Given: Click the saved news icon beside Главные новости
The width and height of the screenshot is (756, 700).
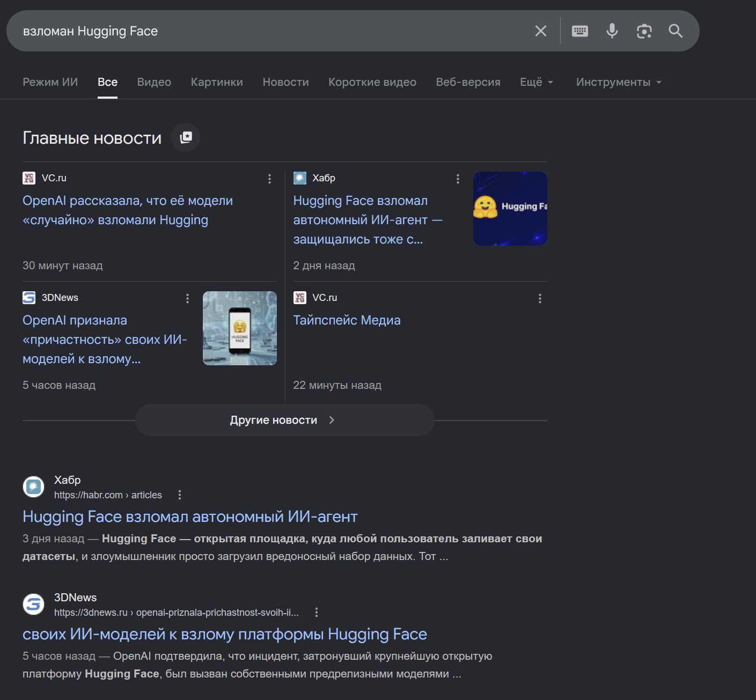Looking at the screenshot, I should pyautogui.click(x=186, y=137).
